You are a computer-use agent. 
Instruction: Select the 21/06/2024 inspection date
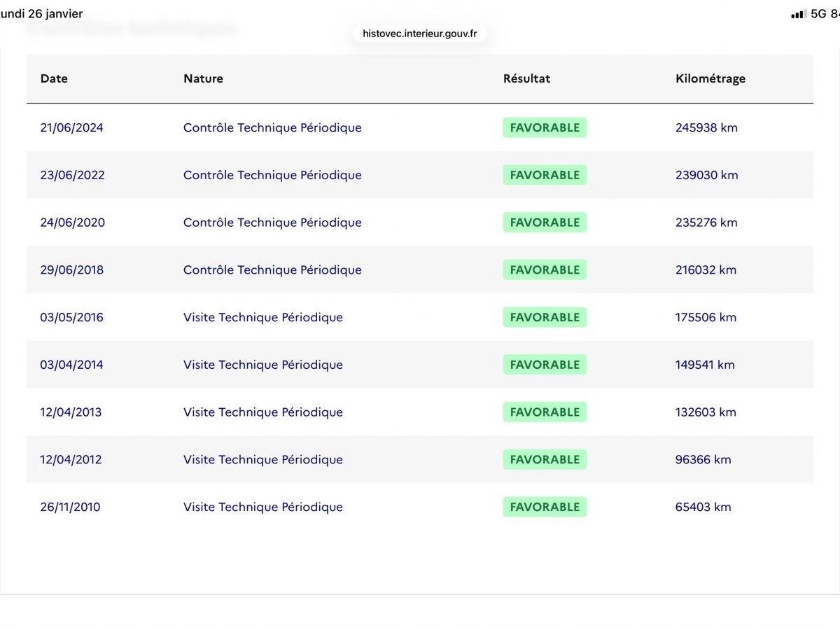(x=71, y=127)
